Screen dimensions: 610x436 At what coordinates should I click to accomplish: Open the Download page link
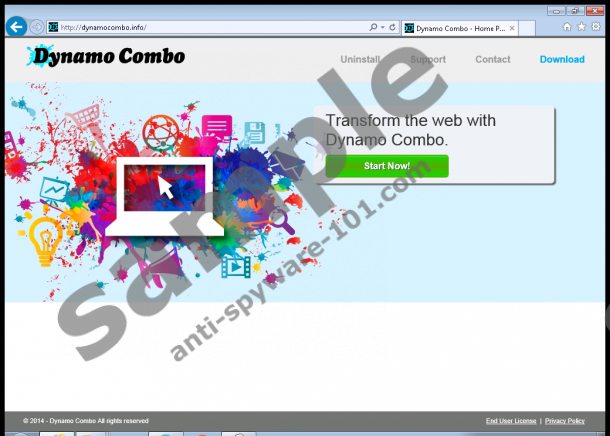coord(562,60)
